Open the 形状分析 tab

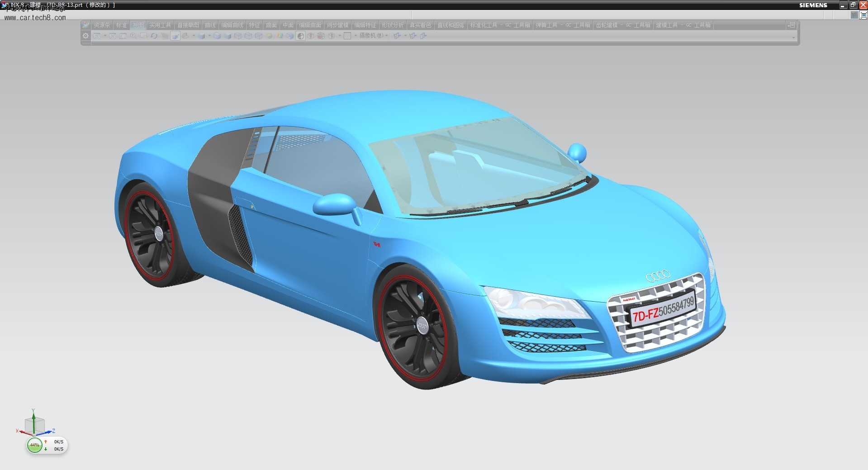[x=393, y=25]
